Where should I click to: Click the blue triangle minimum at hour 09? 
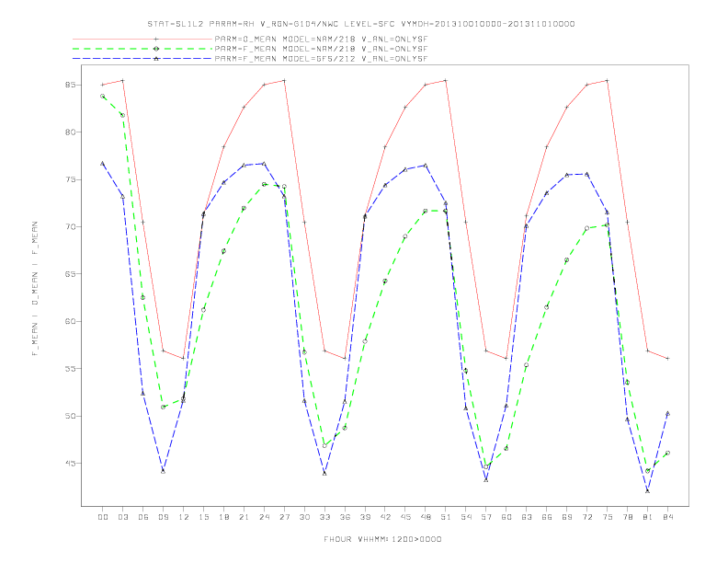164,471
